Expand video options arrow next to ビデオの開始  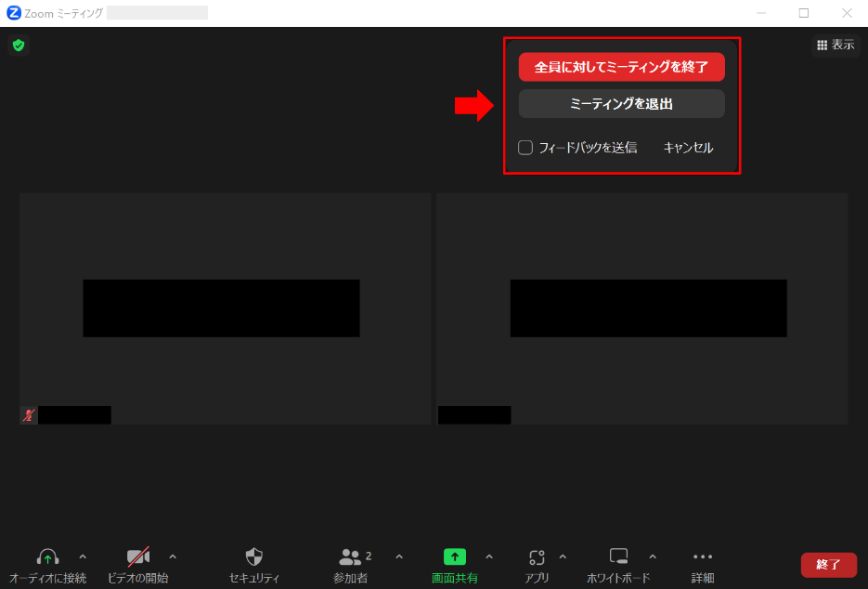click(x=173, y=556)
